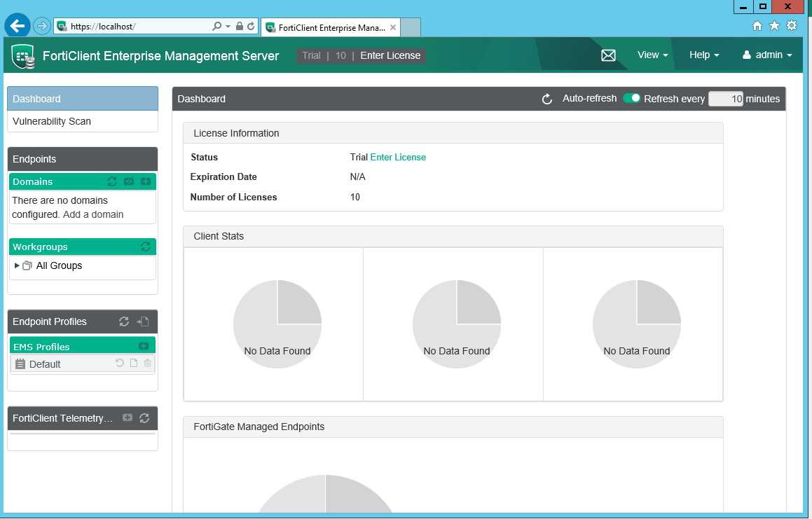The width and height of the screenshot is (812, 519).
Task: Select Dashboard in the left sidebar
Action: point(83,99)
